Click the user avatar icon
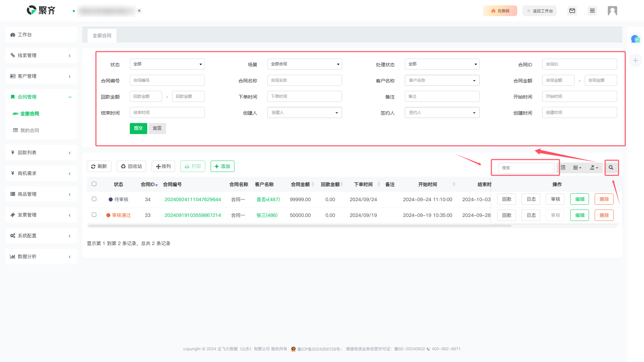The height and width of the screenshot is (362, 644). pos(612,11)
